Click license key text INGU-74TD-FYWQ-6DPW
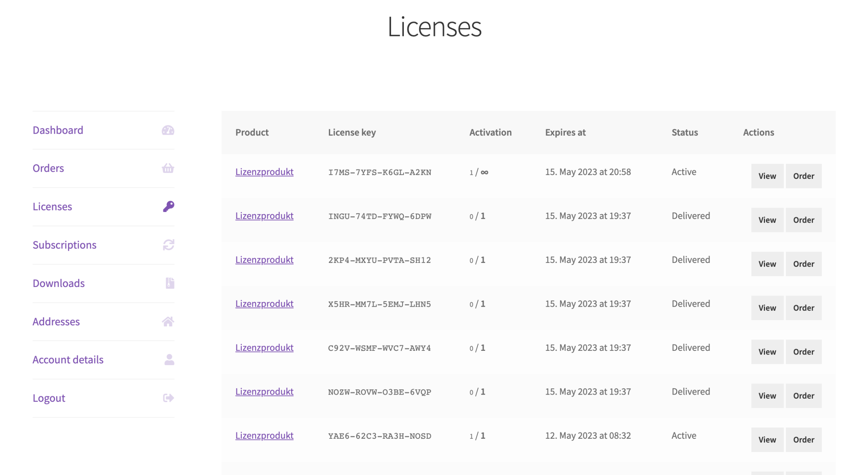This screenshot has width=868, height=475. click(379, 216)
